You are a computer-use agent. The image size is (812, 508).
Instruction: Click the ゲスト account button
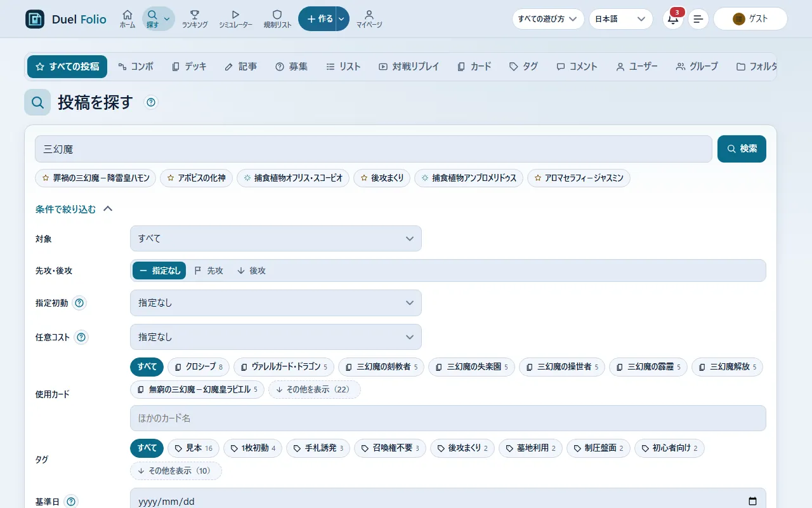750,19
